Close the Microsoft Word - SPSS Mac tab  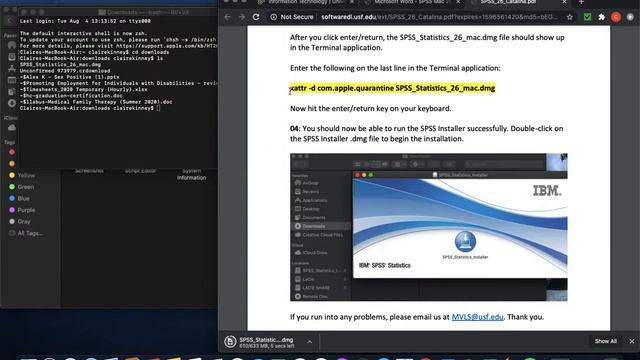(458, 2)
